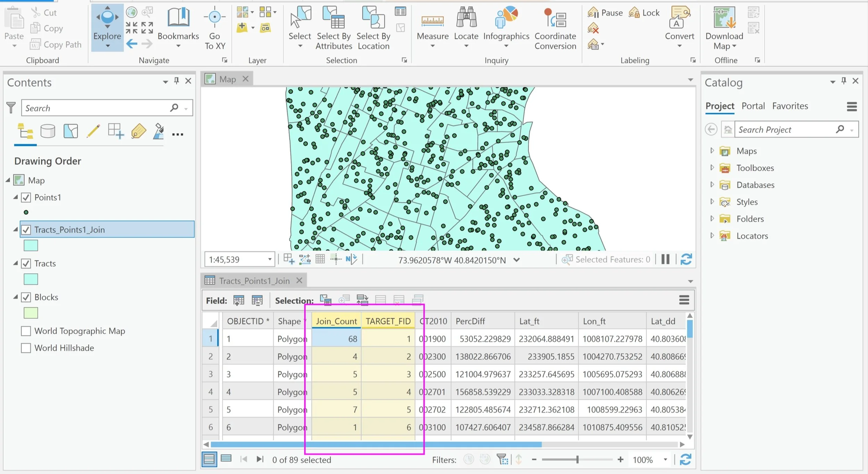Screen dimensions: 868x474
Task: Enable the World Topographic Map layer
Action: click(26, 331)
